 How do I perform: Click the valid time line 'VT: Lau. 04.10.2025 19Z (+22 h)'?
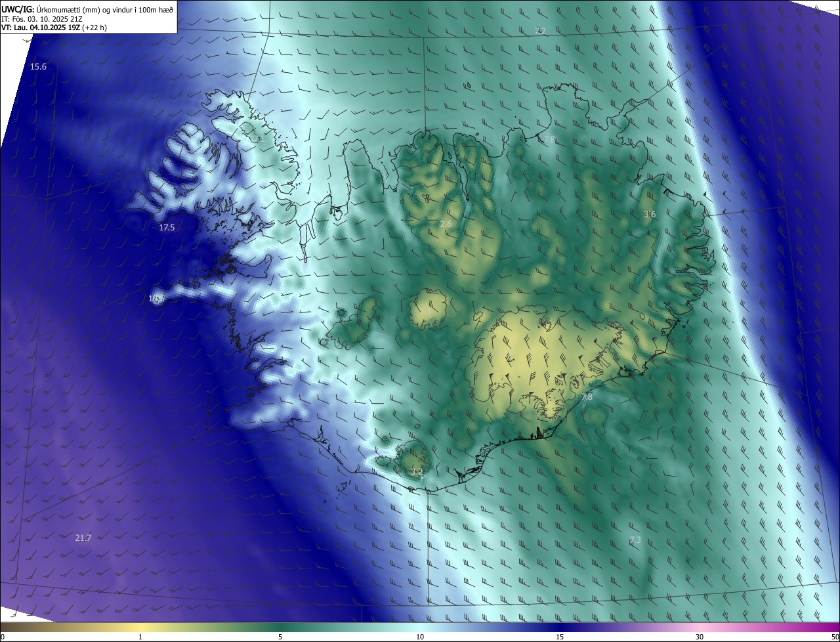[x=55, y=28]
